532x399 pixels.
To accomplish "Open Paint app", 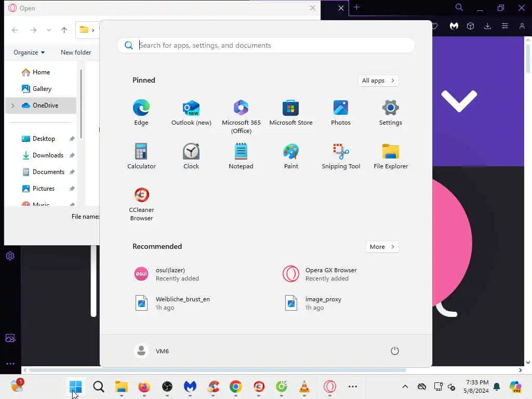I will point(291,156).
